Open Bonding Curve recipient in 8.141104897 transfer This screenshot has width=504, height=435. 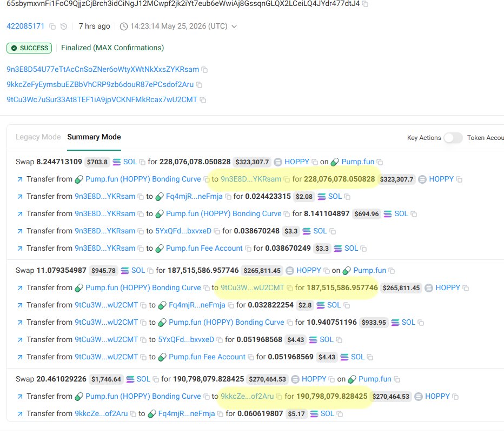click(x=223, y=213)
